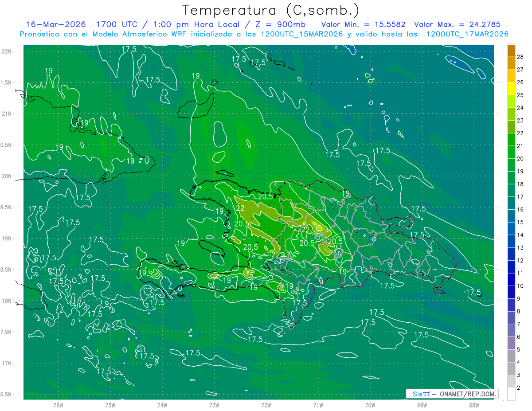Click the "21N" latitude axis label

7,114
